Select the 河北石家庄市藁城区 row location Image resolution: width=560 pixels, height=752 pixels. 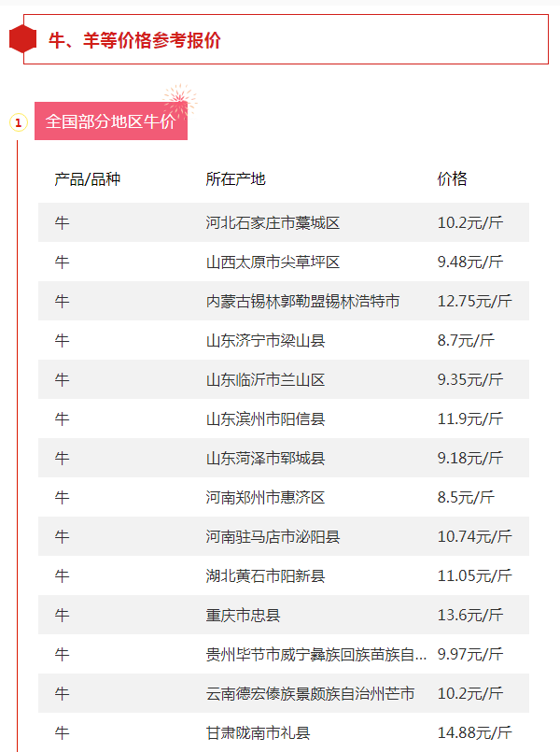pyautogui.click(x=273, y=223)
